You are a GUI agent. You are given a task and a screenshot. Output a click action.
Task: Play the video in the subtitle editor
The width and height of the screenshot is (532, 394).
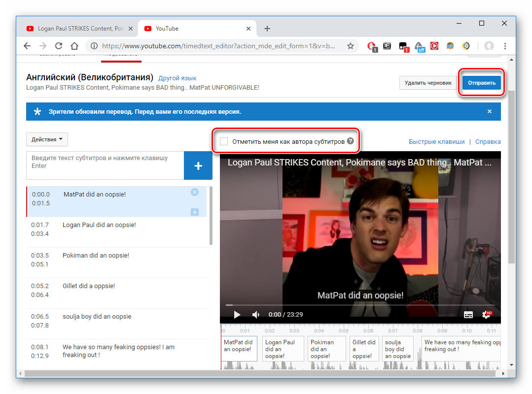pyautogui.click(x=237, y=315)
